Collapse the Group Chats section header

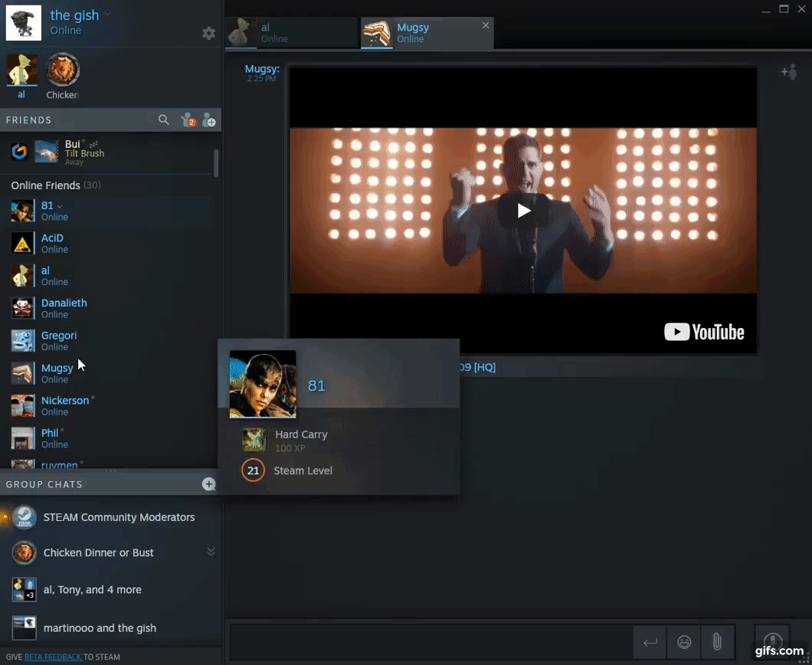click(44, 484)
